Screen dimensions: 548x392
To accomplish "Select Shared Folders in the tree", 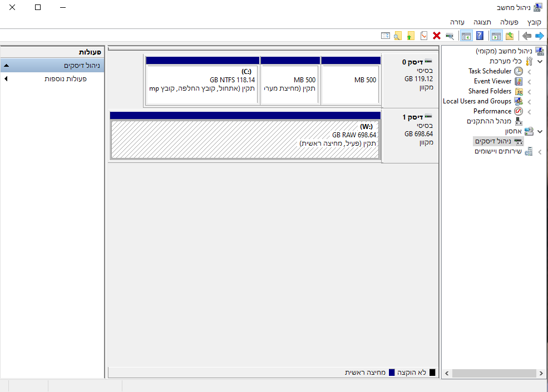I will [x=490, y=91].
